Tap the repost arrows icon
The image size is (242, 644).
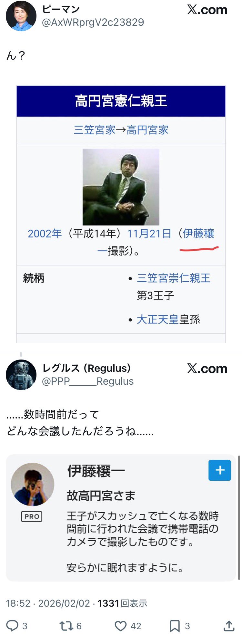click(x=66, y=626)
